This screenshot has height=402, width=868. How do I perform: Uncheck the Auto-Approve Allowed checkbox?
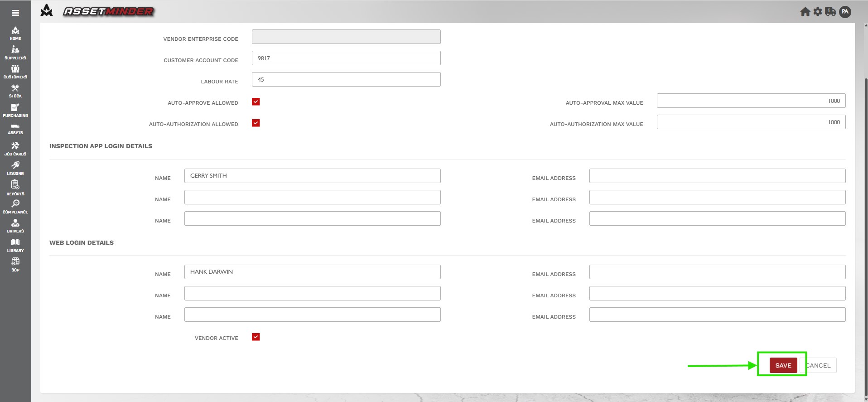pyautogui.click(x=256, y=102)
